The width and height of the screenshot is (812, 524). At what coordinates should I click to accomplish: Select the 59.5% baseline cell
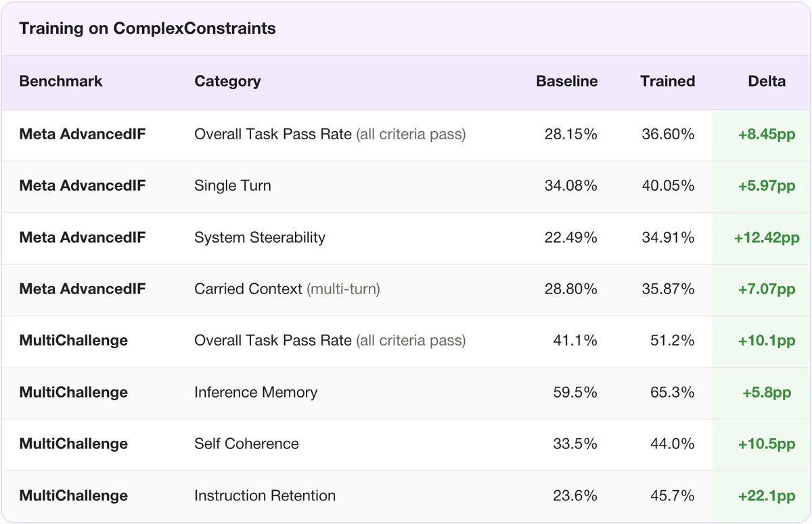(575, 392)
